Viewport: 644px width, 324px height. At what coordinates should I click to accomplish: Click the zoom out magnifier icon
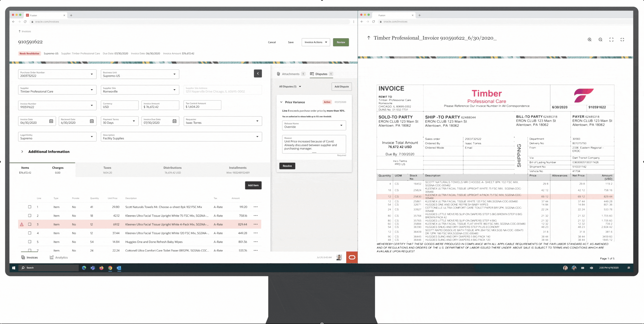600,40
